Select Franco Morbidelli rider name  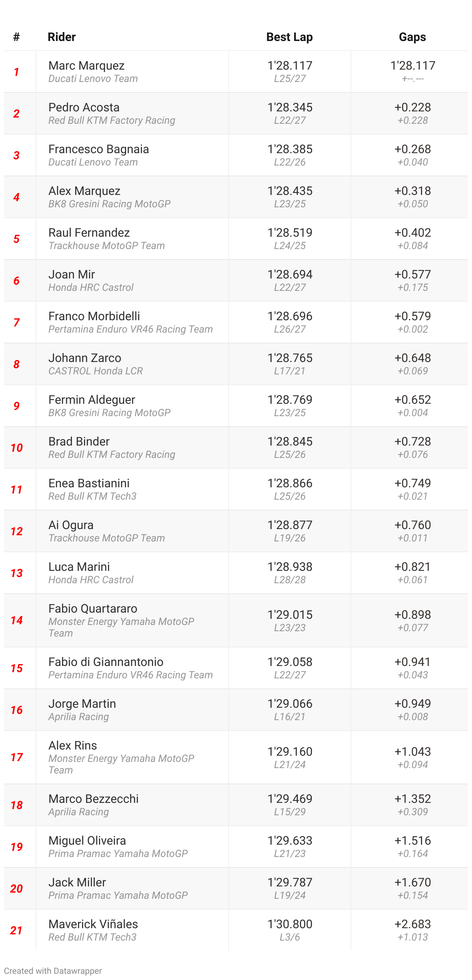click(x=94, y=316)
